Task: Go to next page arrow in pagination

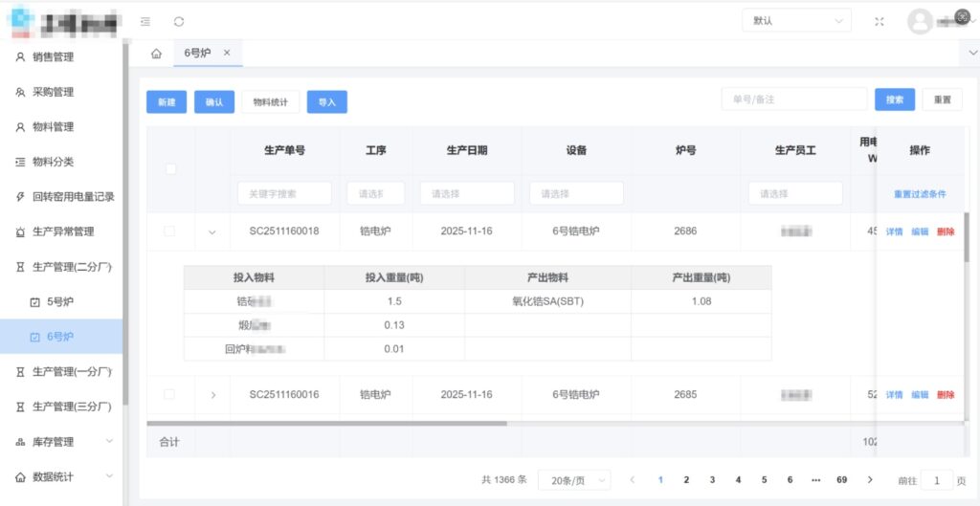Action: click(869, 479)
